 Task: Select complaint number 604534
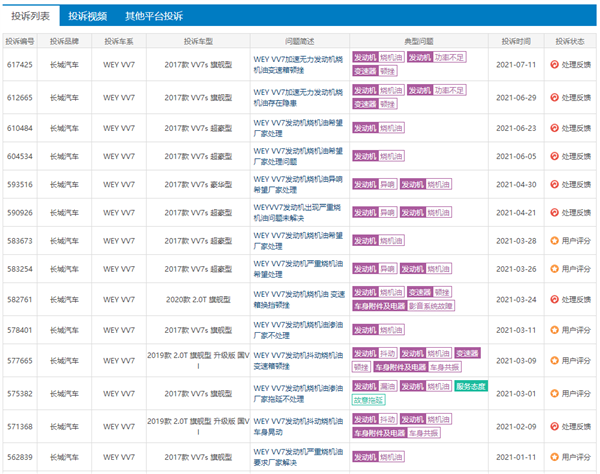20,156
